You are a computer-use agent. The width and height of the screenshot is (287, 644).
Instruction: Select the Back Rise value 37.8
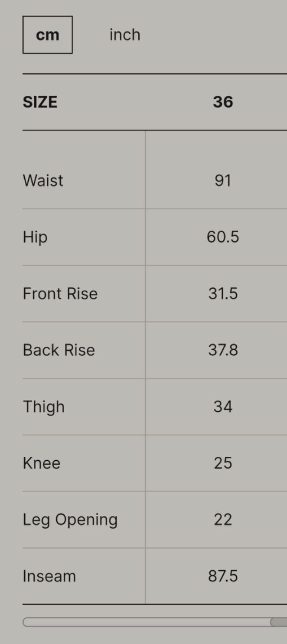[x=223, y=350]
